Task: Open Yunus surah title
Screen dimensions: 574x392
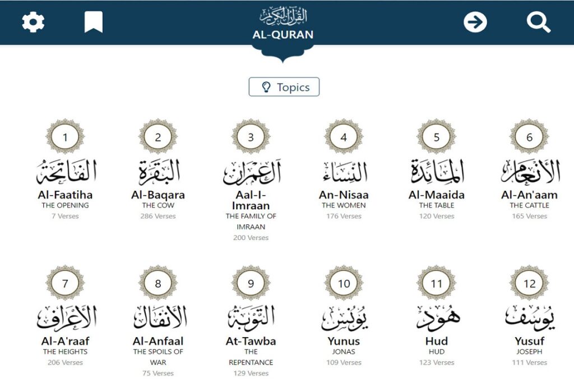Action: pyautogui.click(x=344, y=341)
